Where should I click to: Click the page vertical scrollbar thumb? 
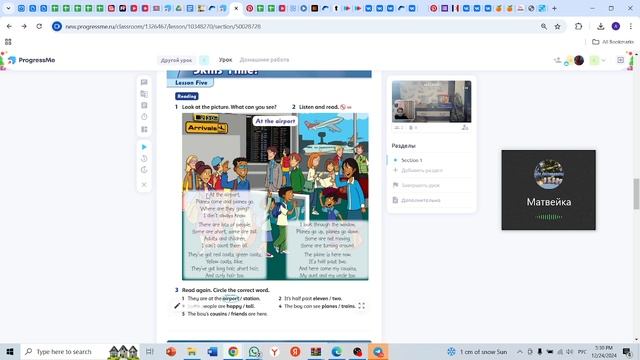point(636,194)
